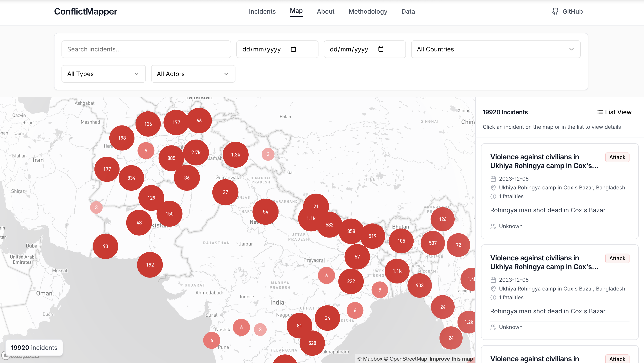Image resolution: width=644 pixels, height=363 pixels.
Task: Click the ConflictMapper logo link
Action: tap(85, 11)
